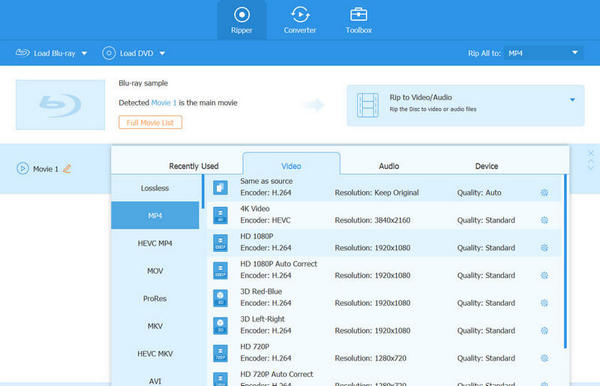Click the Full Movie List button
This screenshot has height=386, width=600.
pyautogui.click(x=150, y=123)
